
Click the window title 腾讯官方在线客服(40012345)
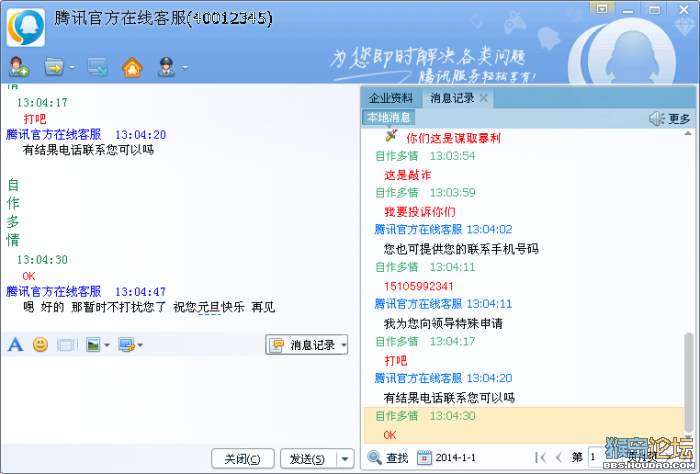point(163,18)
